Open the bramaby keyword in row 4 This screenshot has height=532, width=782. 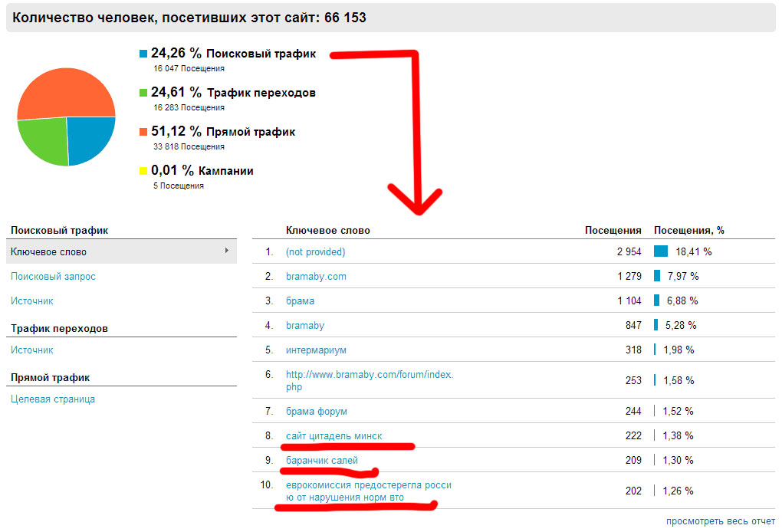pos(304,326)
